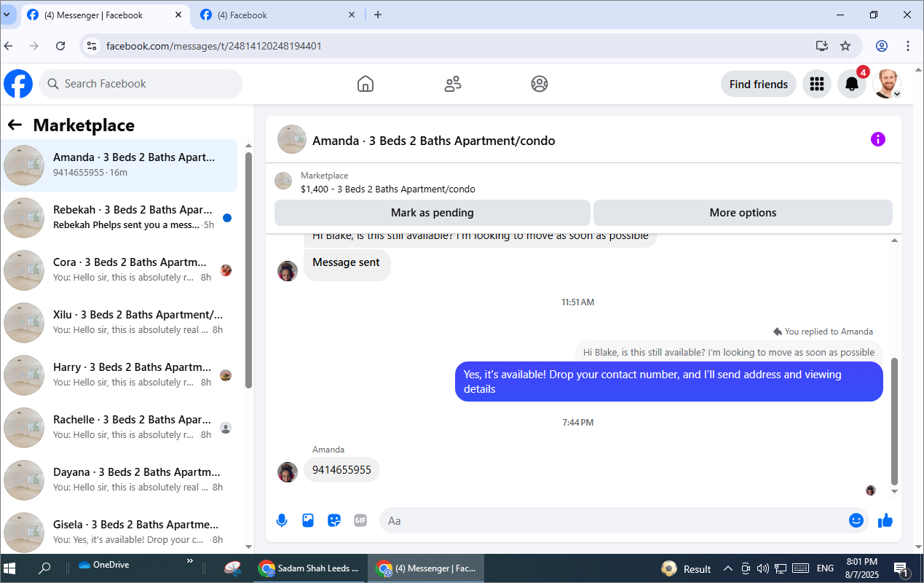Screen dimensions: 924x583
Task: Open the Friends icon in top navigation
Action: pyautogui.click(x=453, y=84)
